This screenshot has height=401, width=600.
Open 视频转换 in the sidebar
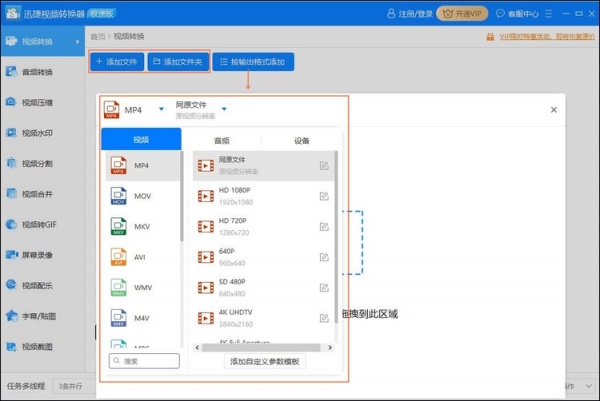(x=42, y=41)
